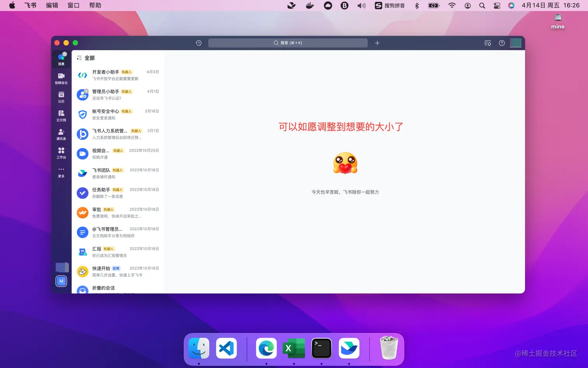
Task: Select the 安全登录通知 preview
Action: (x=103, y=118)
